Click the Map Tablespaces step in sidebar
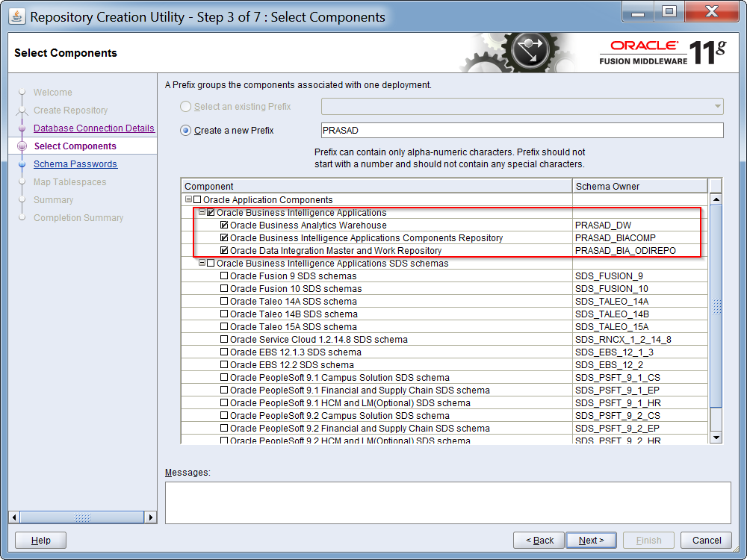747x560 pixels. pos(69,182)
